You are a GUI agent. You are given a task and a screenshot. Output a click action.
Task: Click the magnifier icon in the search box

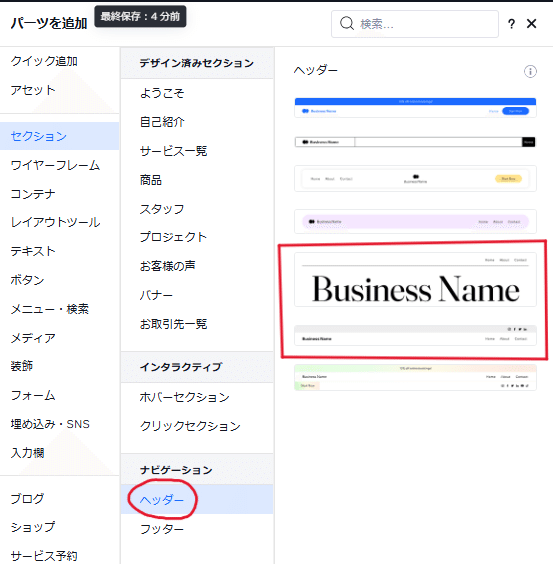click(x=347, y=23)
